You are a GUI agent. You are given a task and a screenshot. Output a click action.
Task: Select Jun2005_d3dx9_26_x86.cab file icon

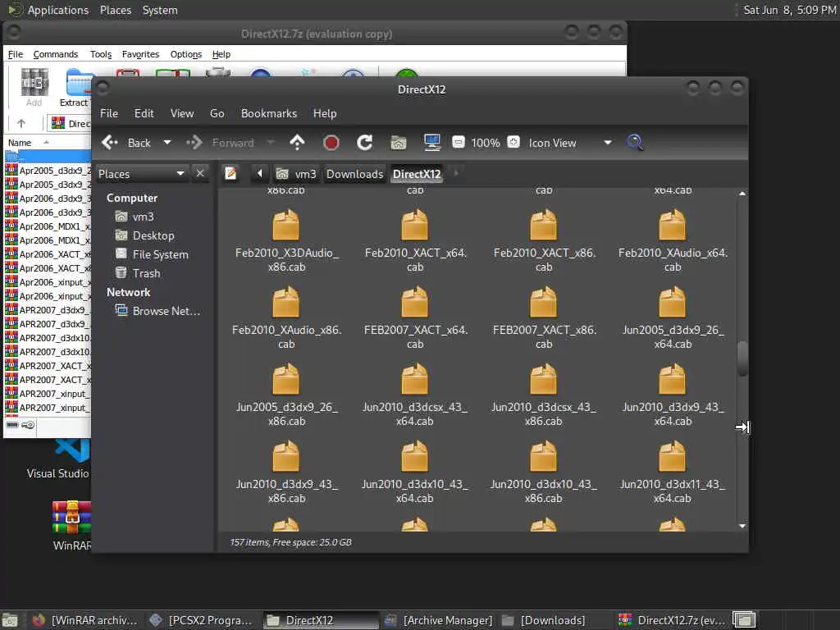point(286,379)
